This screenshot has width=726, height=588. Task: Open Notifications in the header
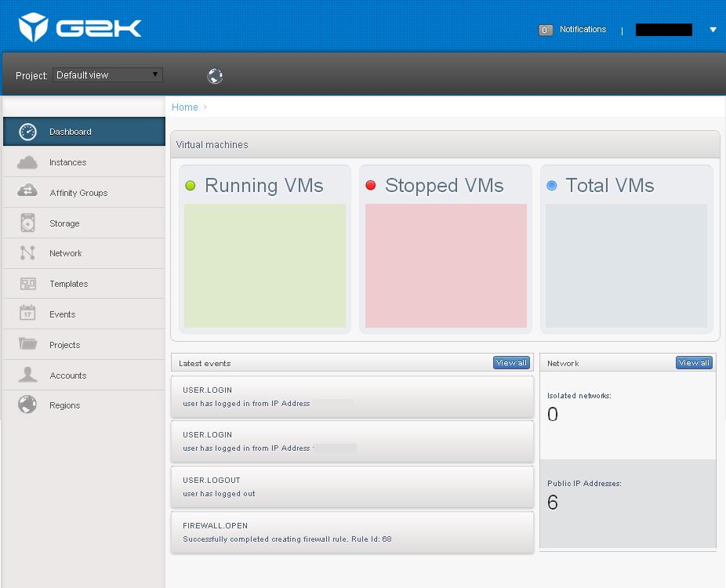582,30
